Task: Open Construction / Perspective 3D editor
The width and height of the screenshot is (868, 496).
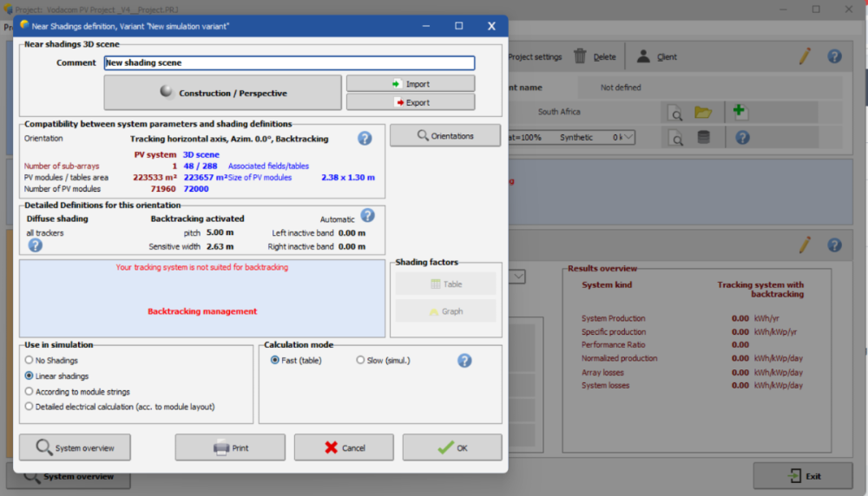Action: point(223,93)
